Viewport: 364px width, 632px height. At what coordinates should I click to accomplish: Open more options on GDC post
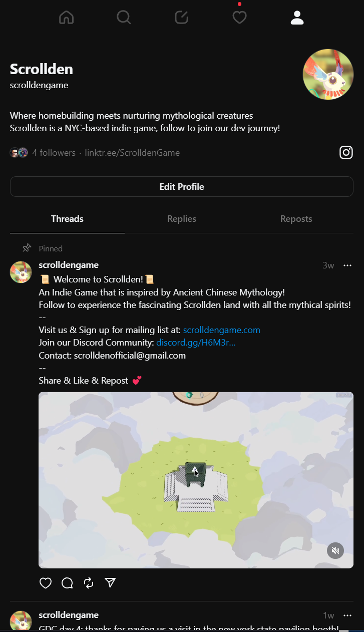coord(347,615)
